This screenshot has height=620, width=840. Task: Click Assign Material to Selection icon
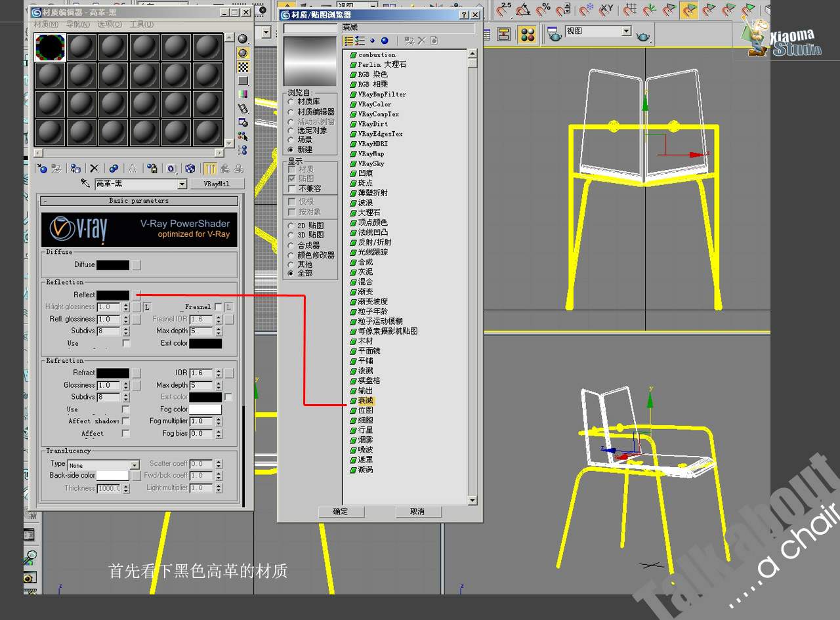(x=75, y=169)
